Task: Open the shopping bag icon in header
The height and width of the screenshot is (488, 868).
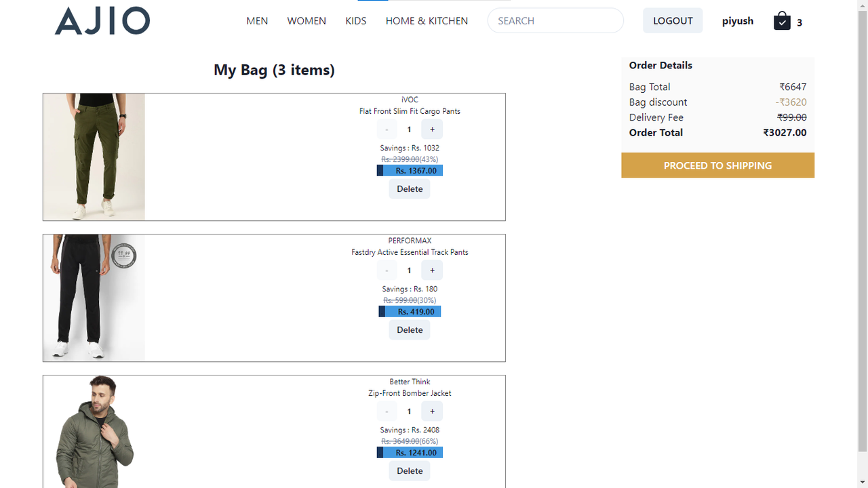Action: coord(782,20)
